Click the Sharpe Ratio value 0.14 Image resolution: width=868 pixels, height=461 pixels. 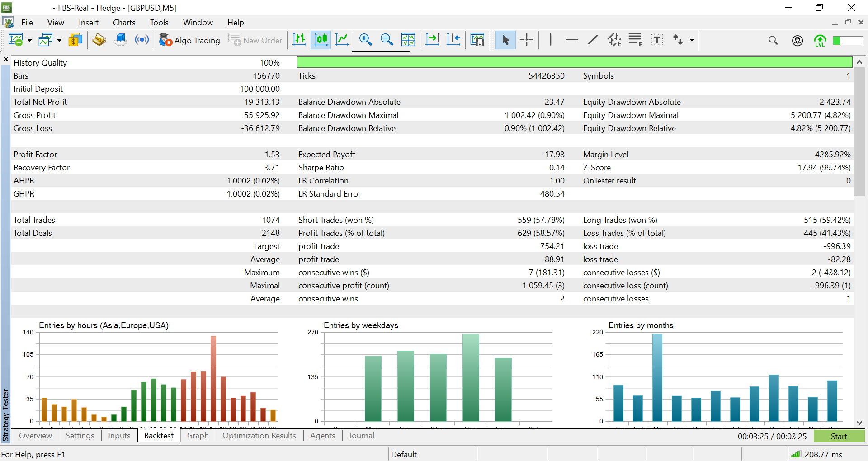click(x=557, y=168)
